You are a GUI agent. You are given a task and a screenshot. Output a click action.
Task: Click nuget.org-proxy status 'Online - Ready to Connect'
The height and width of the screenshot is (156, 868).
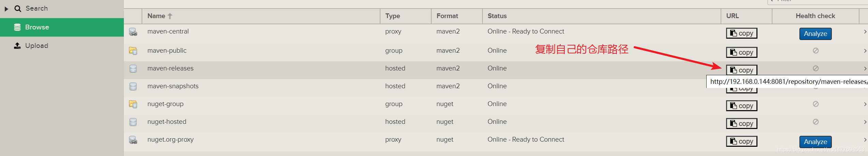(x=526, y=140)
